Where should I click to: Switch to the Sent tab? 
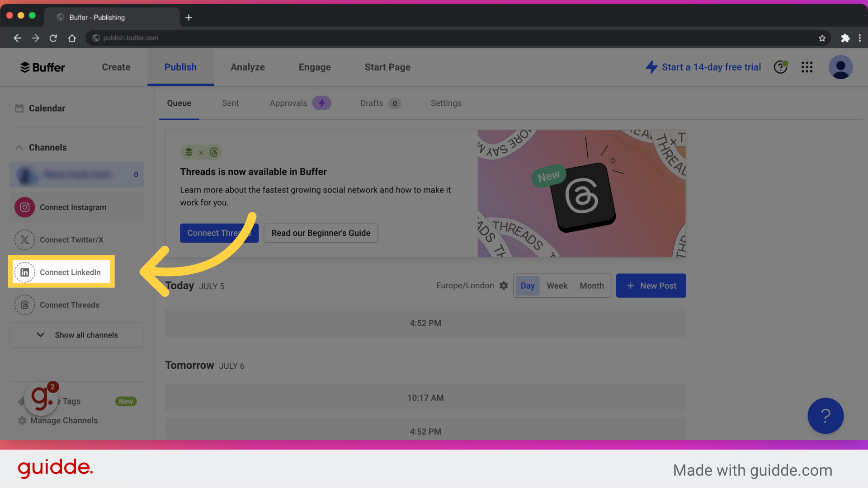(230, 103)
